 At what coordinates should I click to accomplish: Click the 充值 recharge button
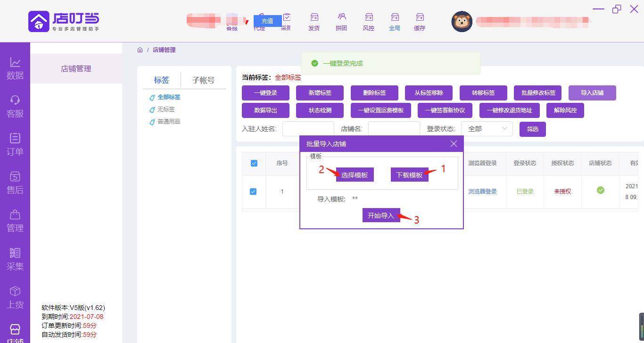[x=267, y=21]
